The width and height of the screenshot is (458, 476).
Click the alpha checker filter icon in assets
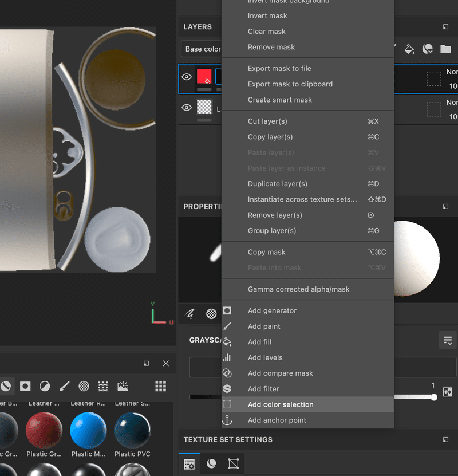pos(84,386)
